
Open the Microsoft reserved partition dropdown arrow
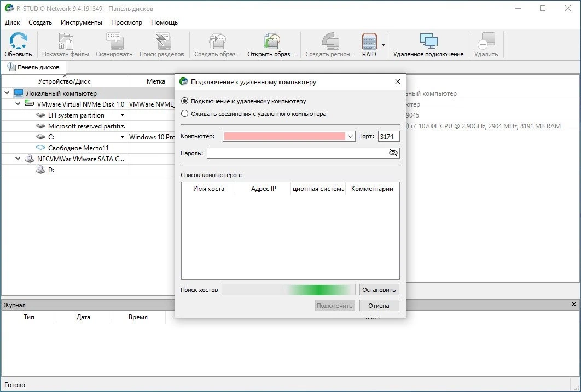pos(123,126)
